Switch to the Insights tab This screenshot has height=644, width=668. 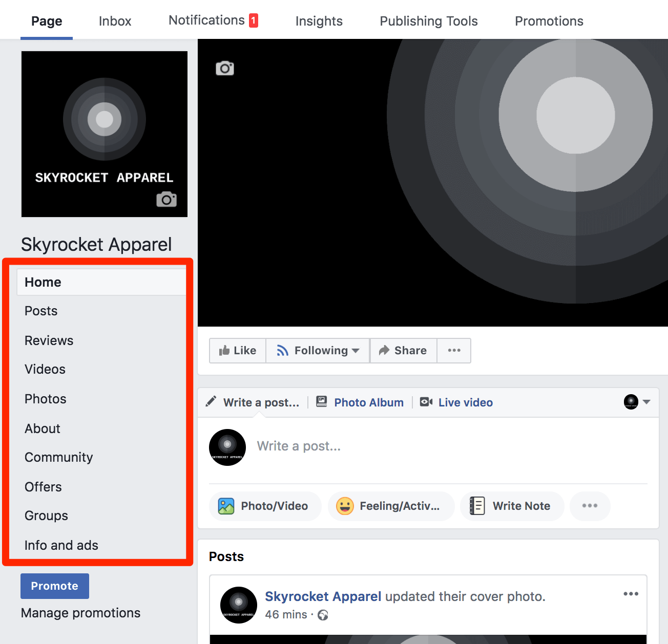tap(319, 21)
